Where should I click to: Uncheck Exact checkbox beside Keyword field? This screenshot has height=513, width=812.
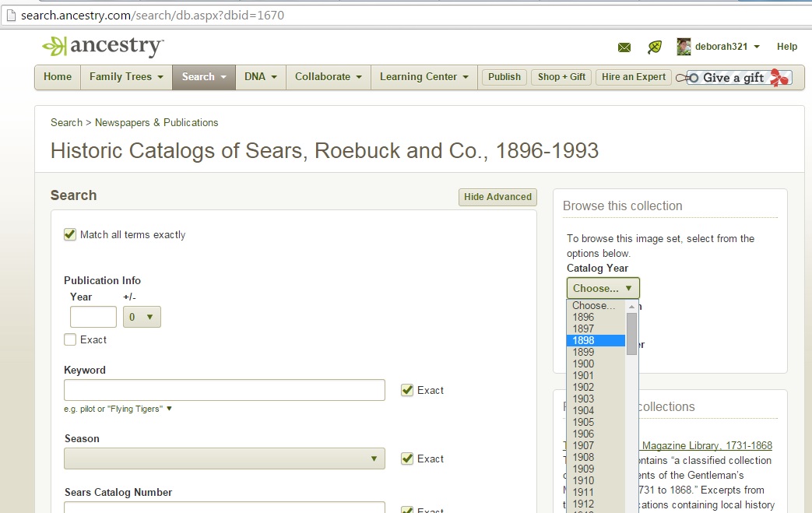[x=406, y=390]
